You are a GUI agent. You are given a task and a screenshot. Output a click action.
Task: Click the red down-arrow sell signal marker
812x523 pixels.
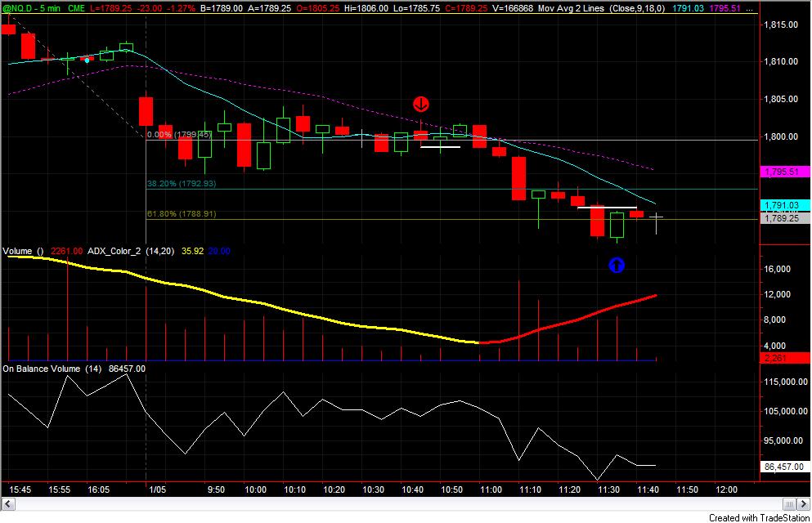[x=421, y=104]
